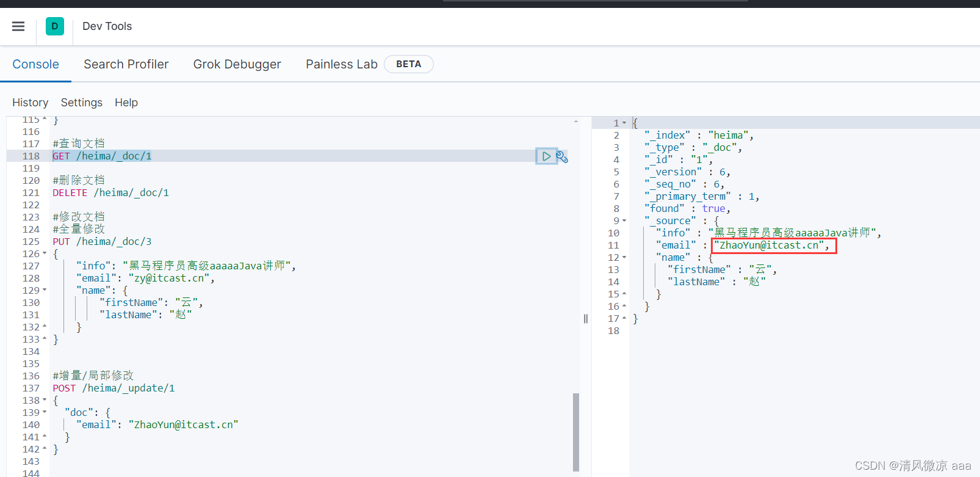Toggle the fold arrow at line 142
This screenshot has width=980, height=477.
45,449
